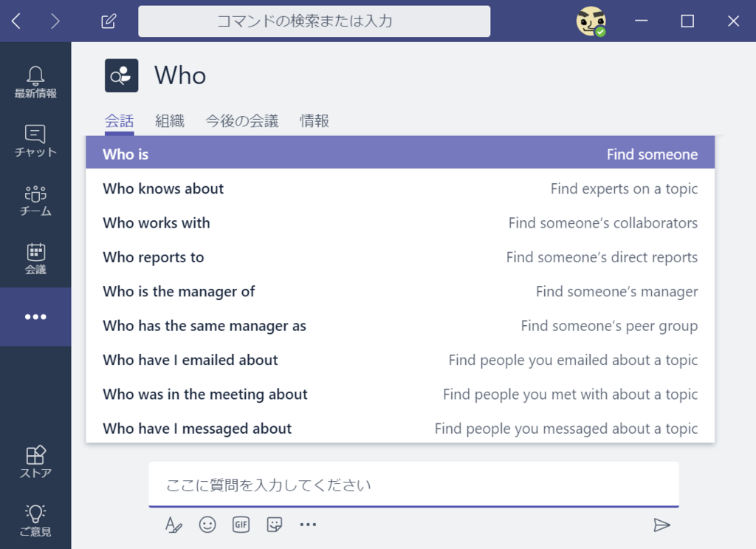Select 'Who has the same manager as'
Viewport: 756px width, 549px height.
(x=400, y=325)
